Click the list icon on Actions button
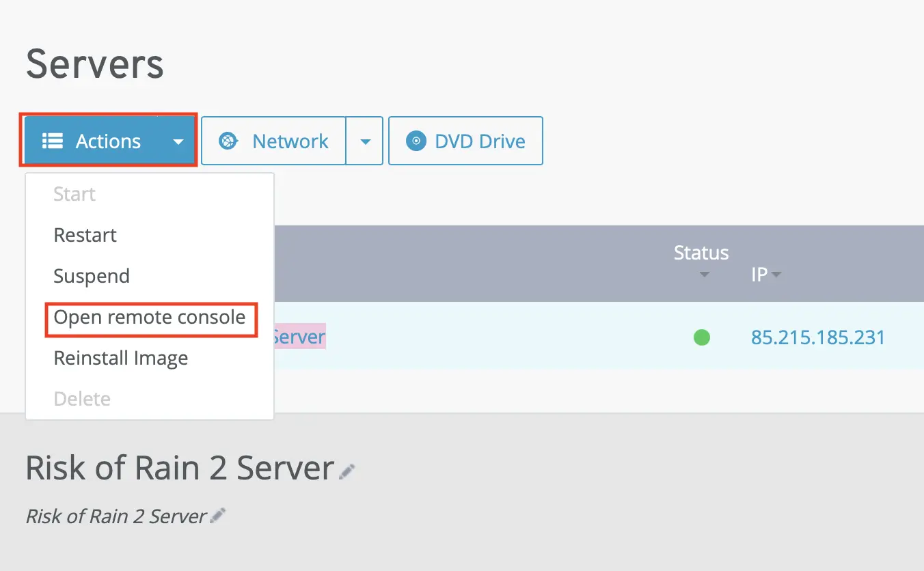The image size is (924, 571). 53,141
